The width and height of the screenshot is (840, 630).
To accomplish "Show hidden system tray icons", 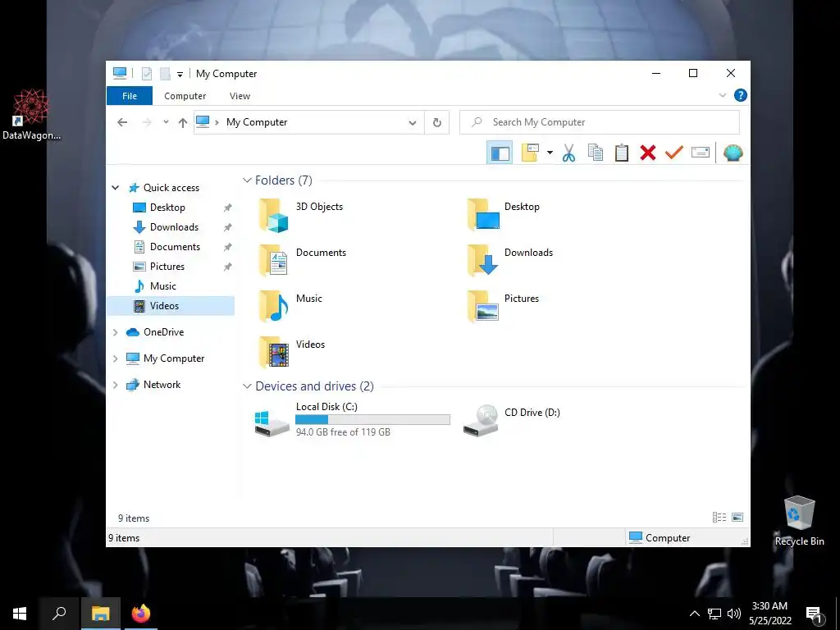I will click(x=694, y=614).
